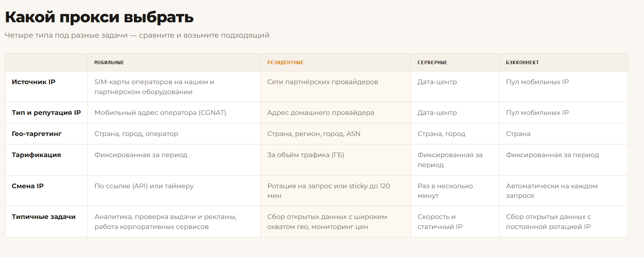
Task: Click "Страна, город" in the Серверные column
Action: pyautogui.click(x=441, y=134)
